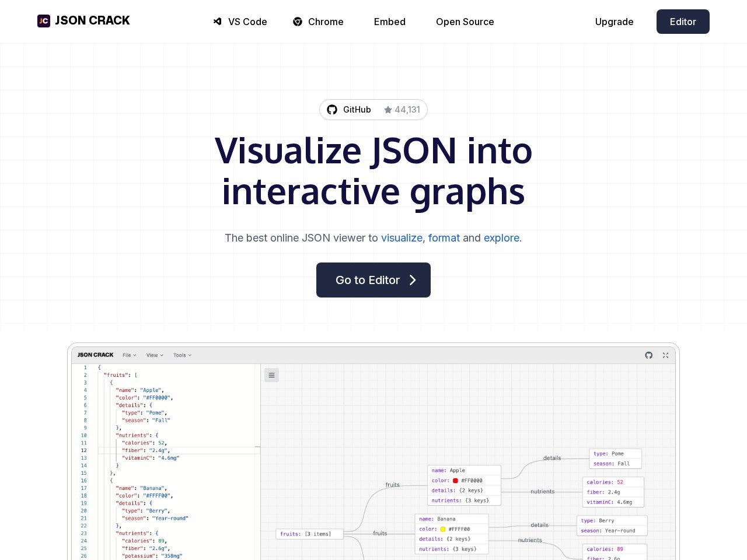Click the Upgrade link
Screen dimensions: 747x560
click(615, 22)
